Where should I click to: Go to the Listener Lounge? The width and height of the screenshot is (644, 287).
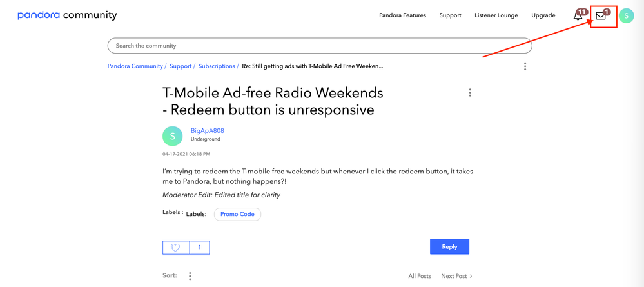[x=496, y=15]
